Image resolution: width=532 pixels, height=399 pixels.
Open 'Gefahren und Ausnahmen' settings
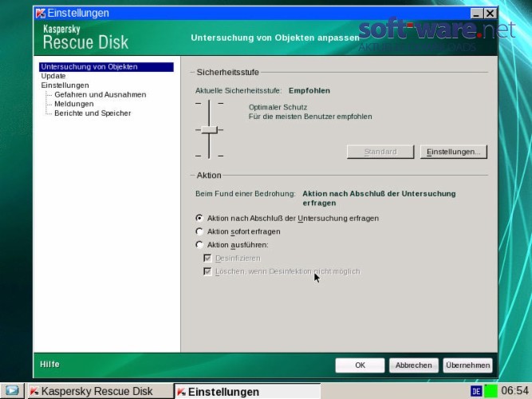tap(100, 94)
